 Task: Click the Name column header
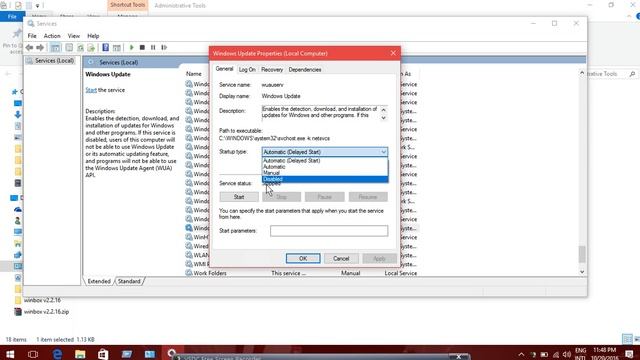click(x=194, y=74)
